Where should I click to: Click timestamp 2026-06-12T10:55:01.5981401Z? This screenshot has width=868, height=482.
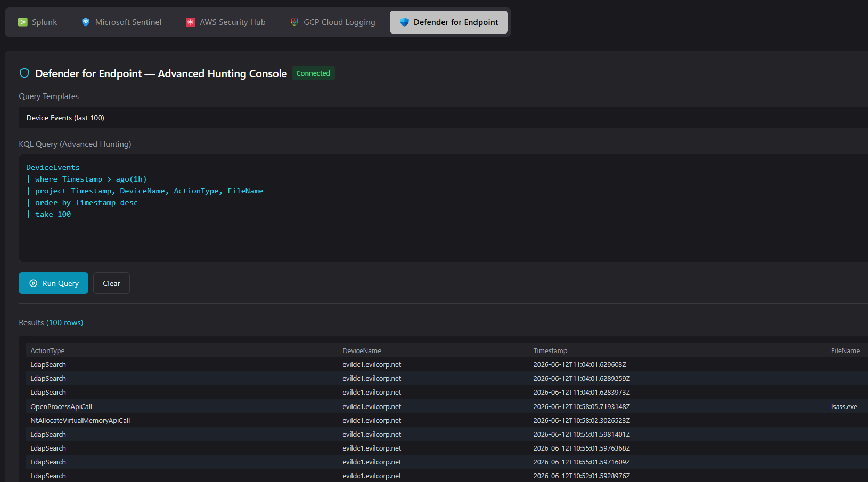click(x=582, y=435)
